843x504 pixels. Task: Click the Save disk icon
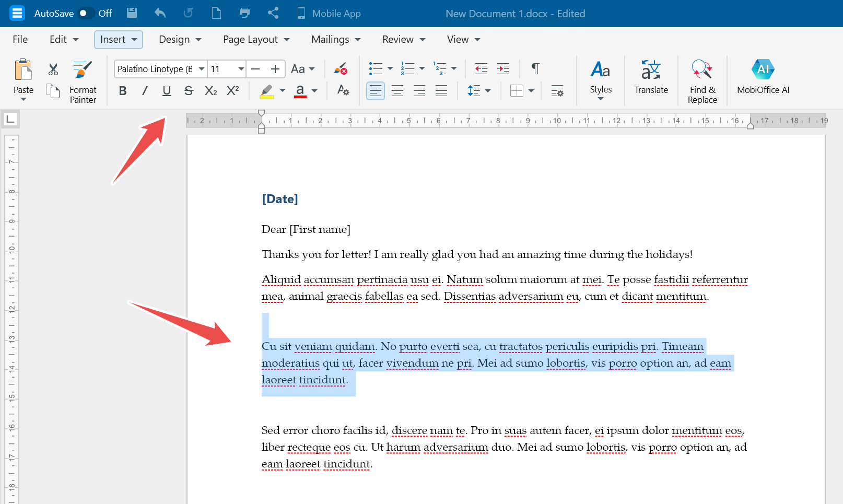tap(132, 13)
